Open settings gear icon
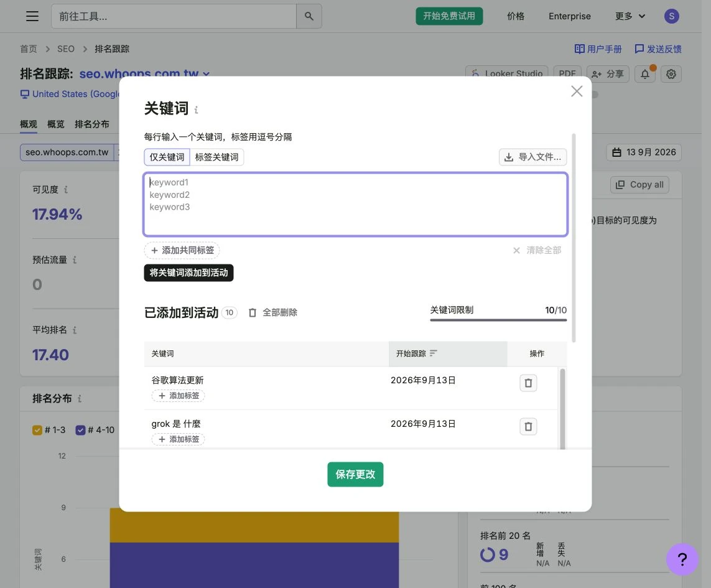Image resolution: width=711 pixels, height=588 pixels. (x=671, y=74)
